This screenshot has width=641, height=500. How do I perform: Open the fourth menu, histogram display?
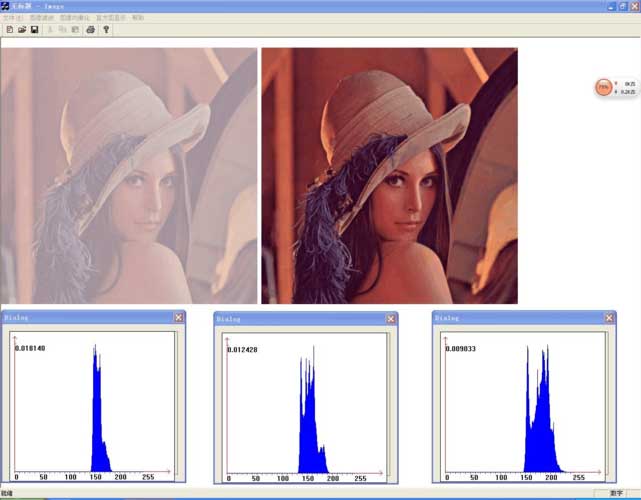click(111, 18)
